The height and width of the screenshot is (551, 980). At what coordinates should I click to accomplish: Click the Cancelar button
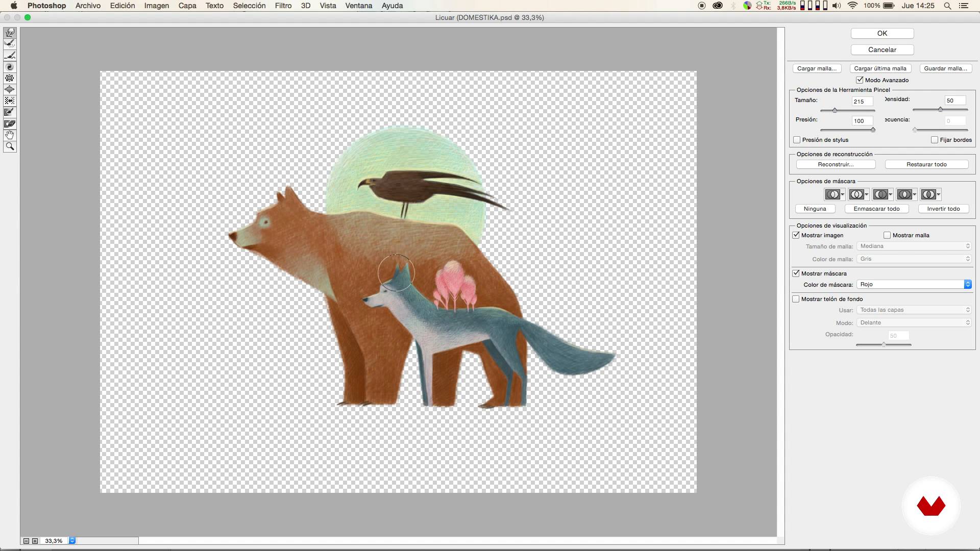pyautogui.click(x=882, y=49)
